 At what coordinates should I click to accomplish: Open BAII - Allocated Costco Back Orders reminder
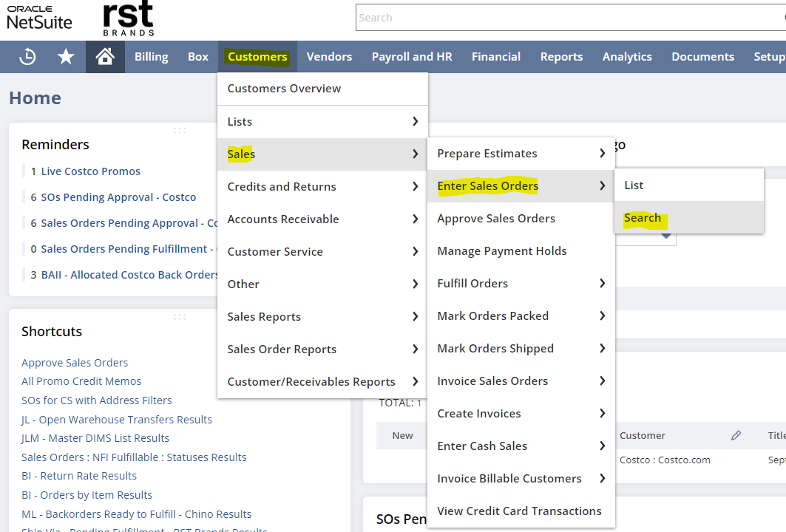[129, 275]
